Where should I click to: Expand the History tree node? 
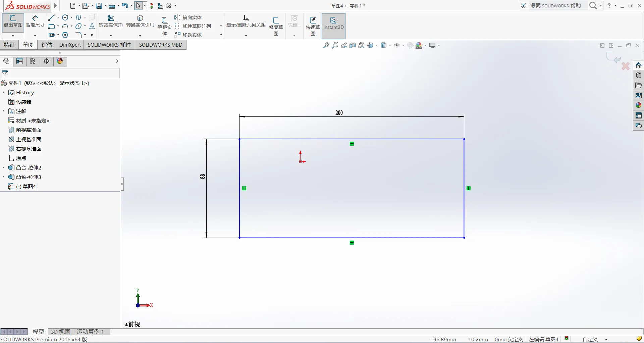3,92
